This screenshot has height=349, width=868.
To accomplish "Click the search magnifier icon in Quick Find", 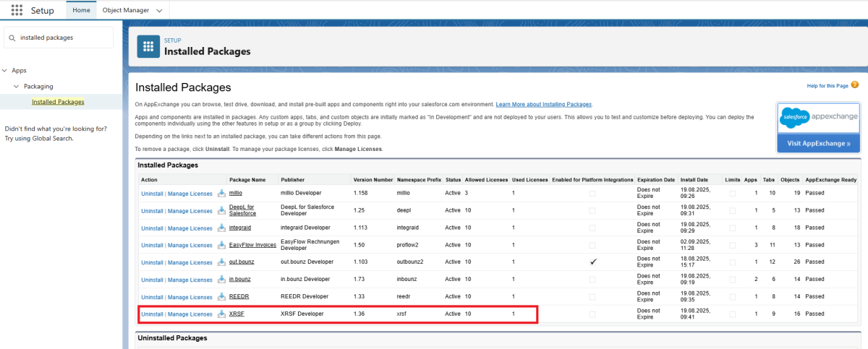I will click(12, 38).
